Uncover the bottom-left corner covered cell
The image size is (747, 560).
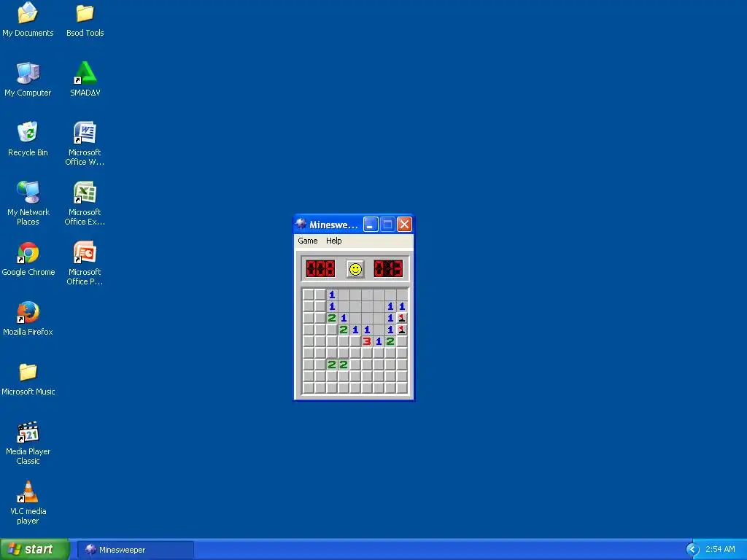(x=309, y=388)
